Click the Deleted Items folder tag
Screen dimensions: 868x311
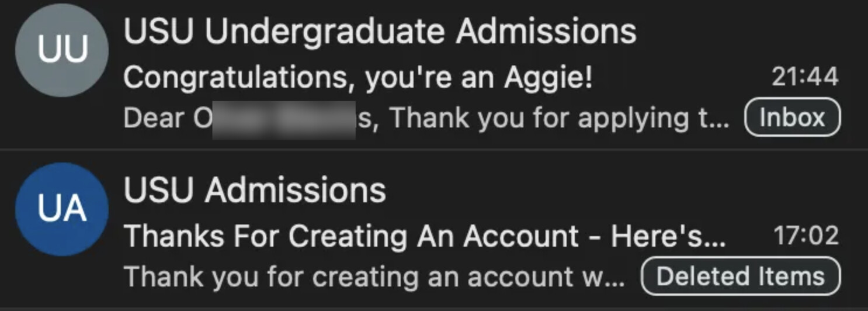[740, 277]
